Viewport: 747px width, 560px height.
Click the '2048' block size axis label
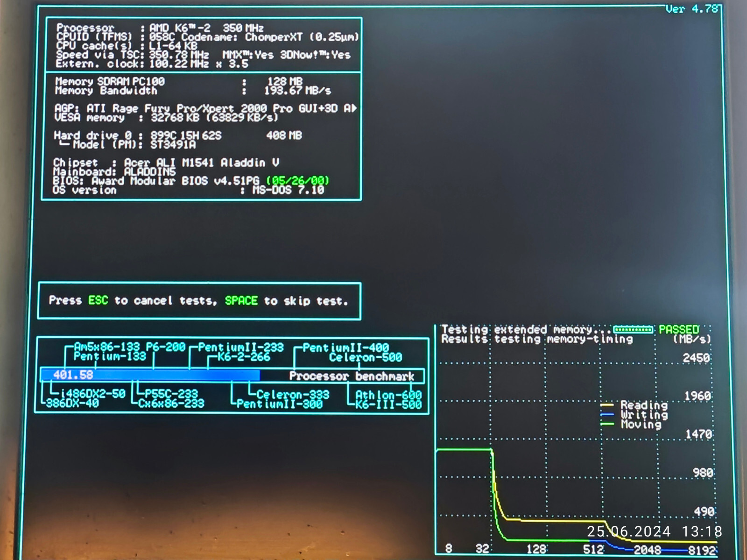click(x=647, y=550)
